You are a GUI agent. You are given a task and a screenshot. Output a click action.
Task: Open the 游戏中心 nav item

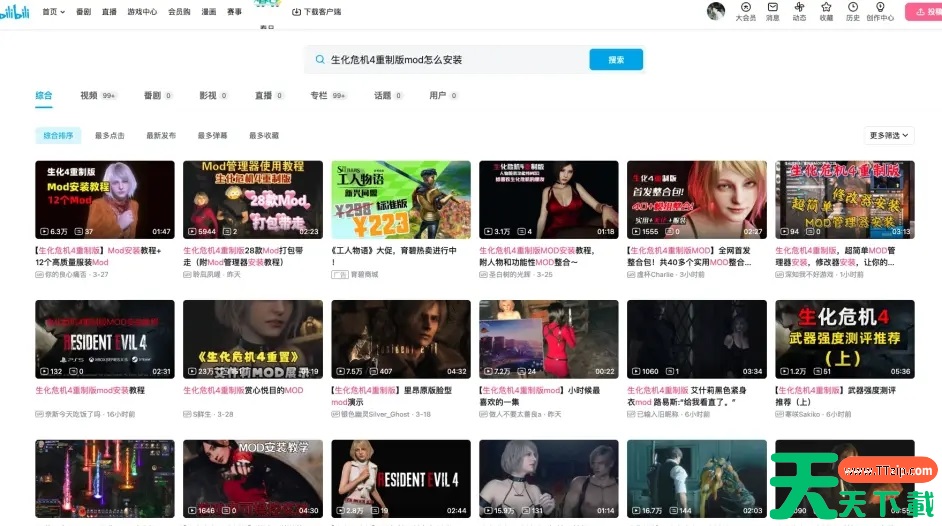point(142,11)
